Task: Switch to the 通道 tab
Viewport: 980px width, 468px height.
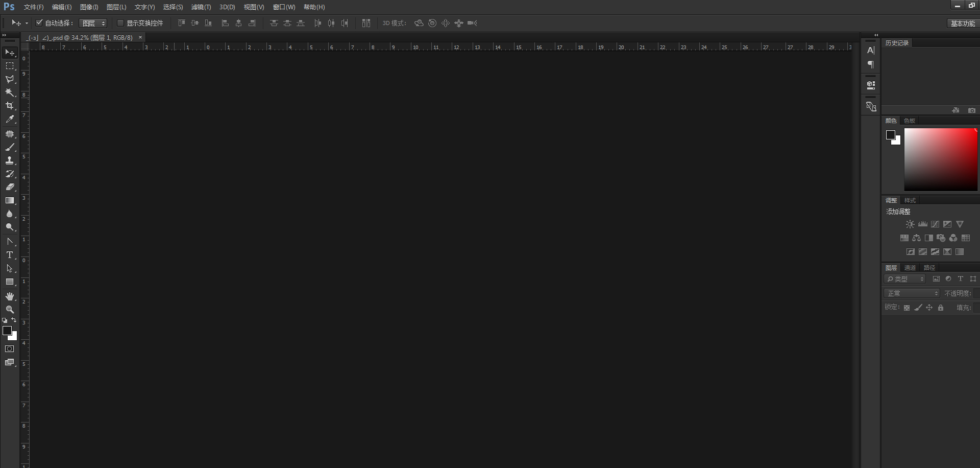Action: pyautogui.click(x=910, y=268)
